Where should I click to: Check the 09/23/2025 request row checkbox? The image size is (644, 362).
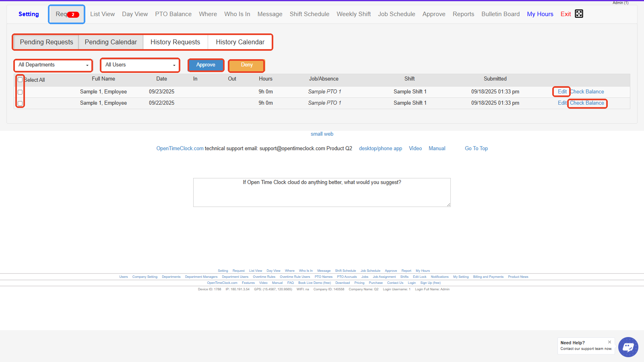20,92
